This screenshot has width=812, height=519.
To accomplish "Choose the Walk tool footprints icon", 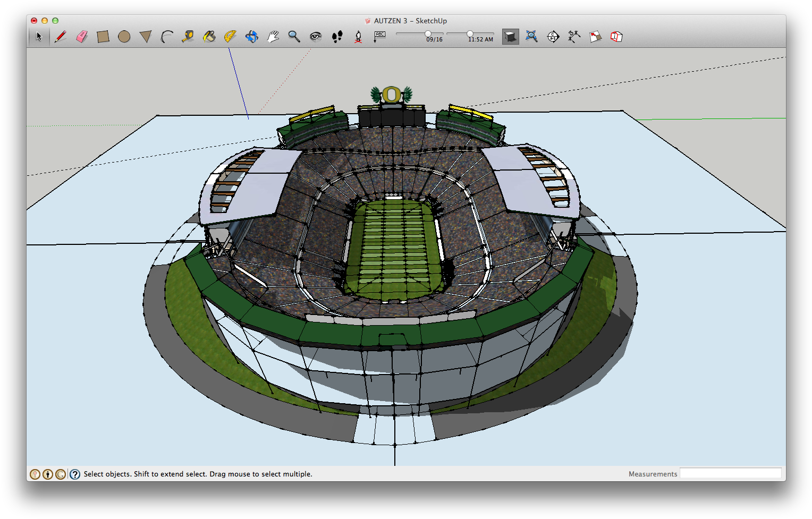I will coord(338,36).
